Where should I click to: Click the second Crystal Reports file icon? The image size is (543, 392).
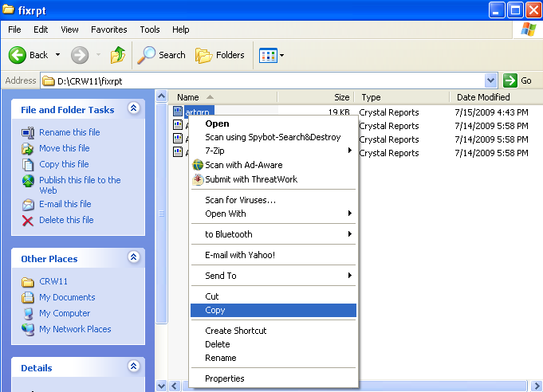click(178, 125)
